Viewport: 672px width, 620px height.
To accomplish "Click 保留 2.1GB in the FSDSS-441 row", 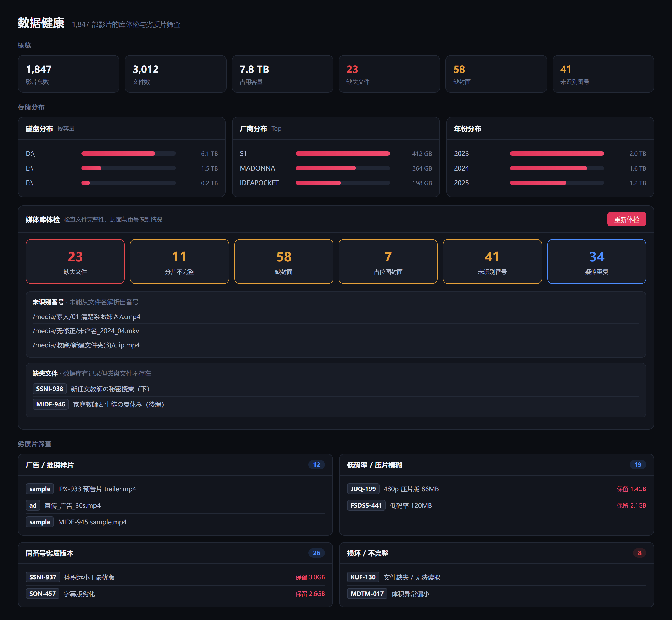I will 632,505.
